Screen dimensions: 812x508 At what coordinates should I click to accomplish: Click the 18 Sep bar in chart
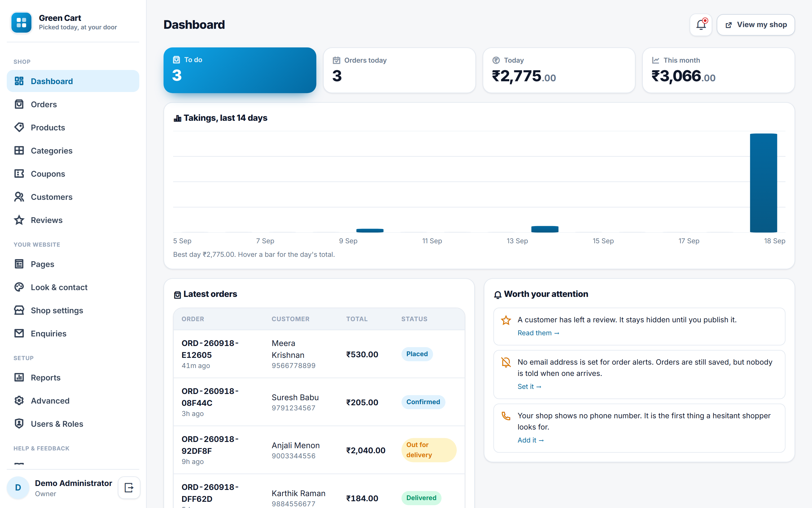(763, 183)
